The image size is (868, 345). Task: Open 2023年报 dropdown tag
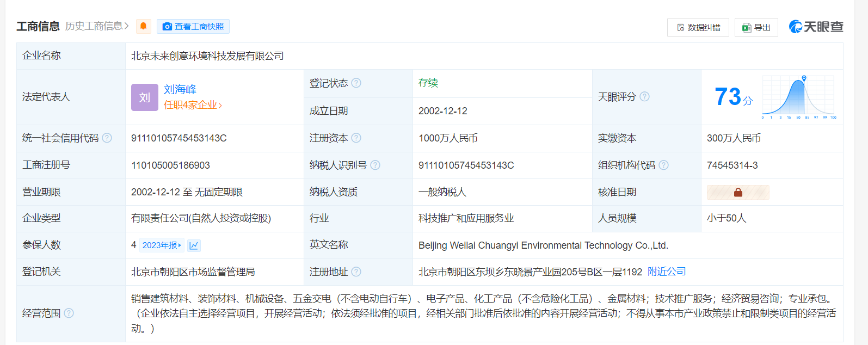pyautogui.click(x=162, y=245)
